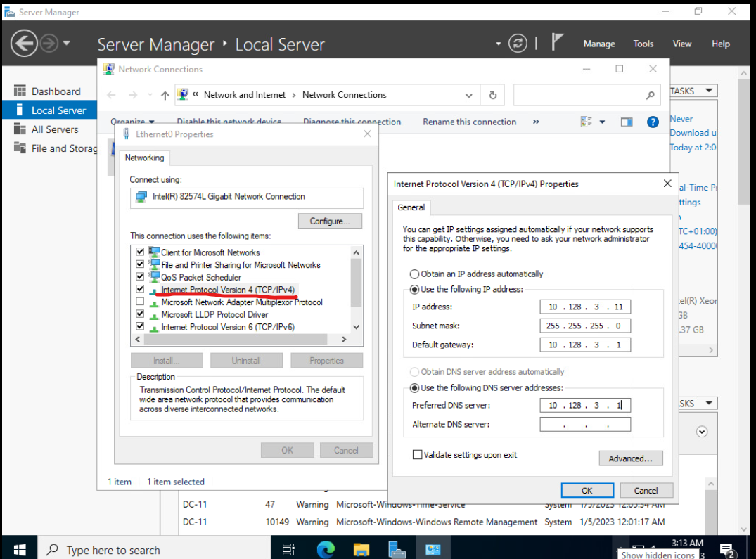Click the Local Server sidebar item
The height and width of the screenshot is (559, 756).
pos(50,110)
